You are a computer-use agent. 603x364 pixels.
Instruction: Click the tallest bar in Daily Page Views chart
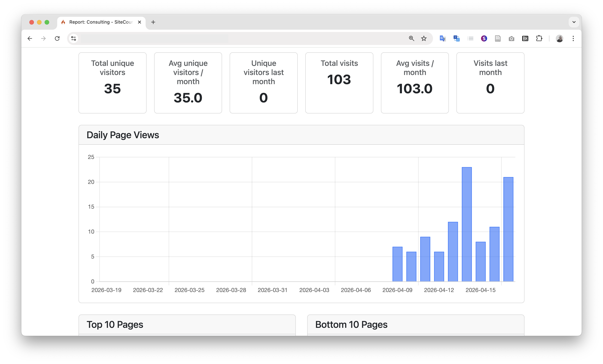pyautogui.click(x=467, y=224)
